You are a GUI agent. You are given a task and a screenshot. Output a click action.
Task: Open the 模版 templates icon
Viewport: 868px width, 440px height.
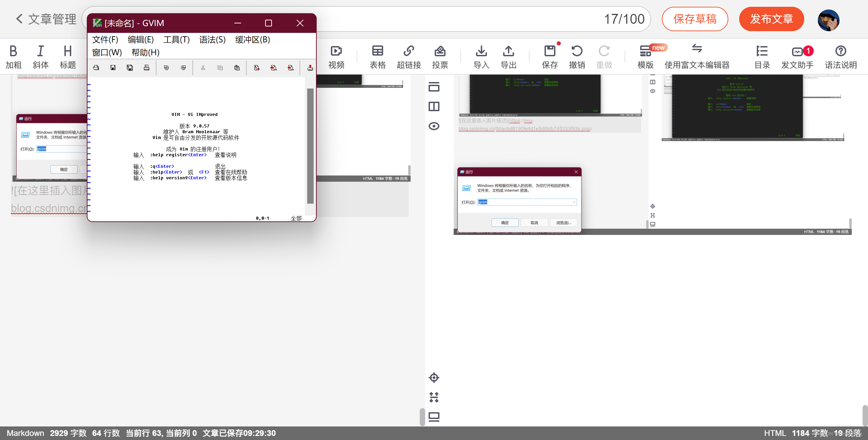[645, 56]
